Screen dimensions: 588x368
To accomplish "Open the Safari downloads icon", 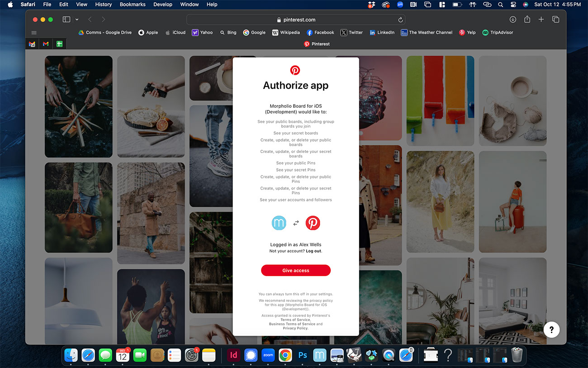I will pyautogui.click(x=512, y=19).
